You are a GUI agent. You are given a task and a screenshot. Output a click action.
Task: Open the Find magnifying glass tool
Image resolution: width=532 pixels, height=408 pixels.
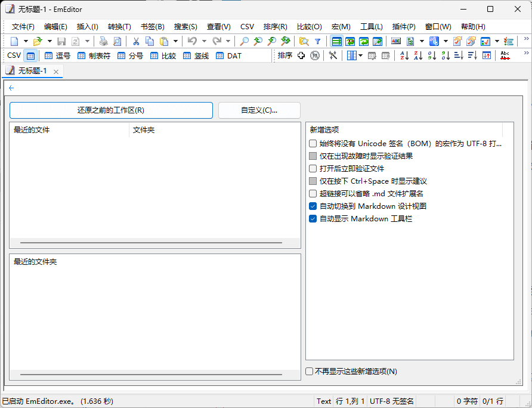point(244,41)
